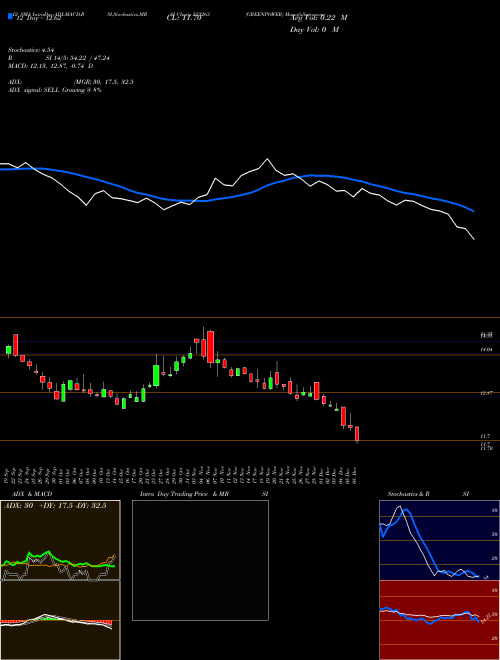
Task: Click the tall red candlestick near the November peak
Action: click(x=210, y=347)
